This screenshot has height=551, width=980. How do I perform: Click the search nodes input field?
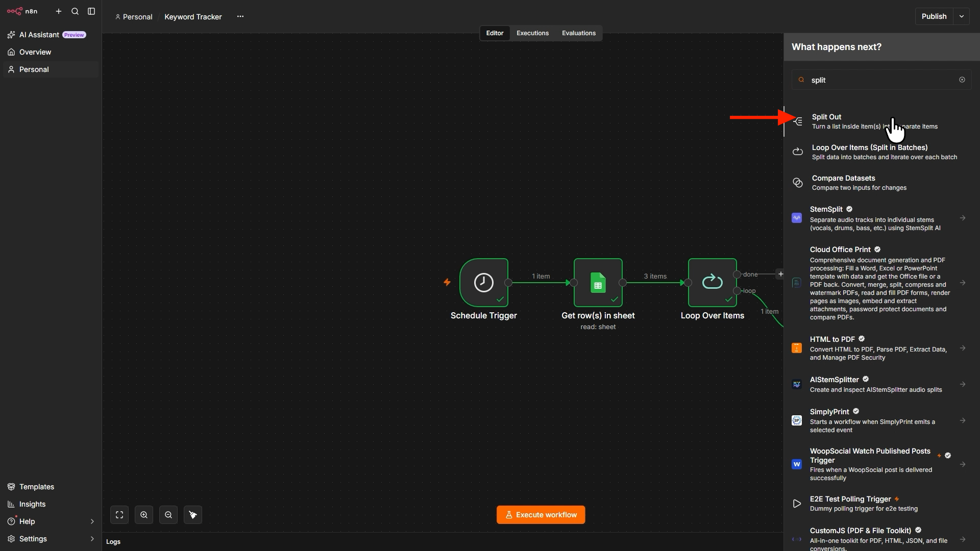coord(881,80)
